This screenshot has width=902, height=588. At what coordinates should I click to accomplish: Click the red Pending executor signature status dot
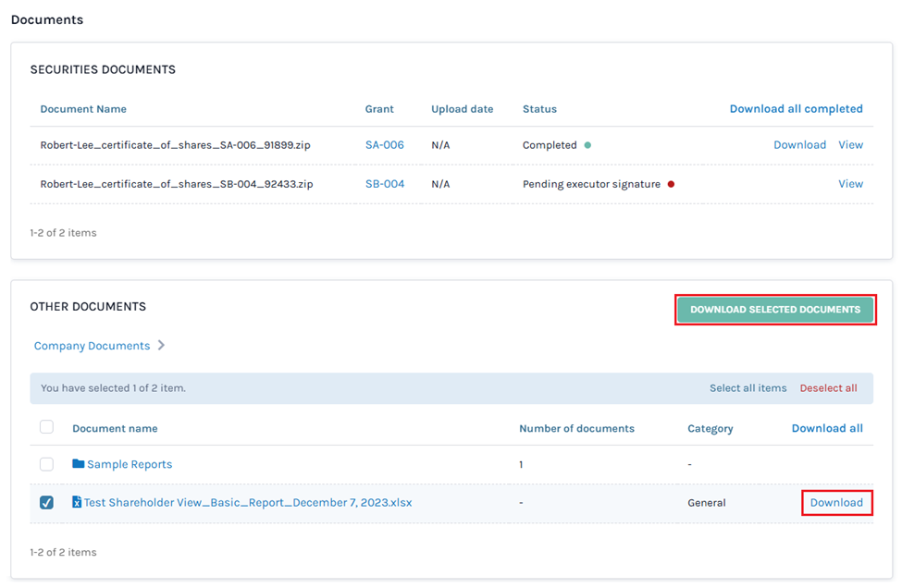[671, 184]
